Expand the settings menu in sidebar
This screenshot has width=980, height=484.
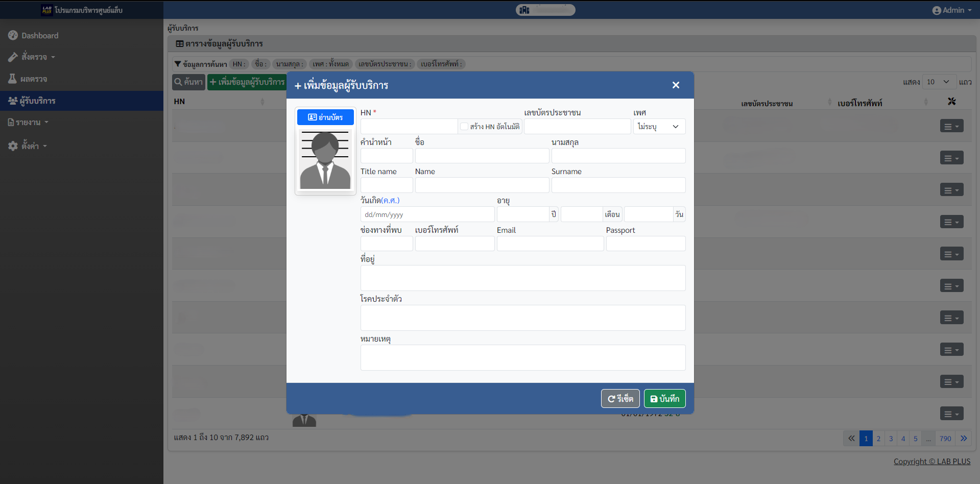point(30,146)
